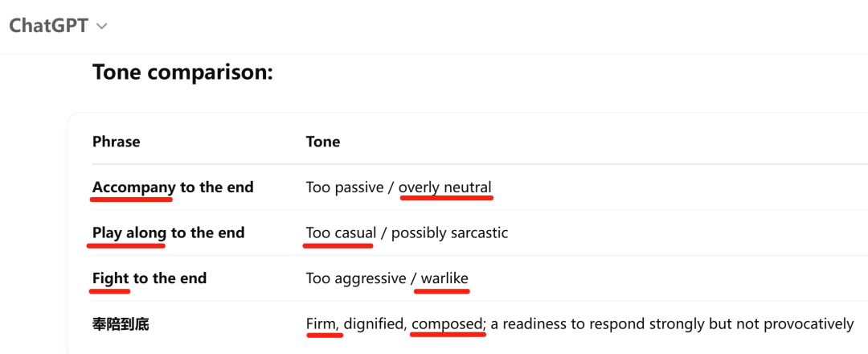Click the 'Too aggressive' text
Screen dimensions: 868x354
(x=356, y=278)
